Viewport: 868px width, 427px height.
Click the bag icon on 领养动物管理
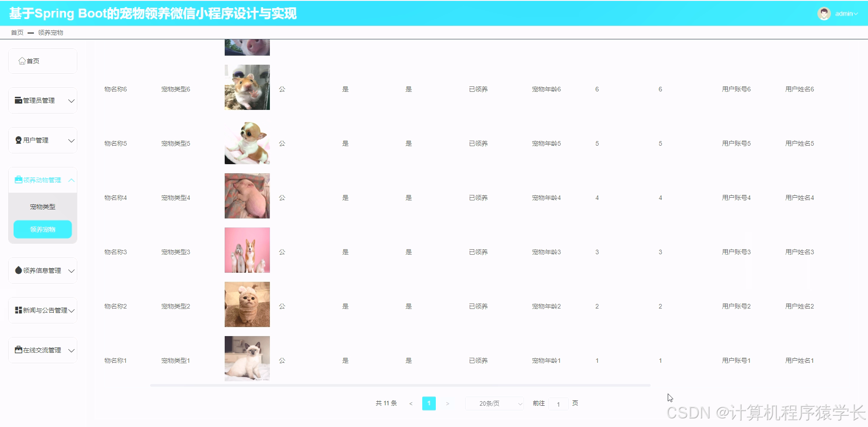pyautogui.click(x=18, y=180)
